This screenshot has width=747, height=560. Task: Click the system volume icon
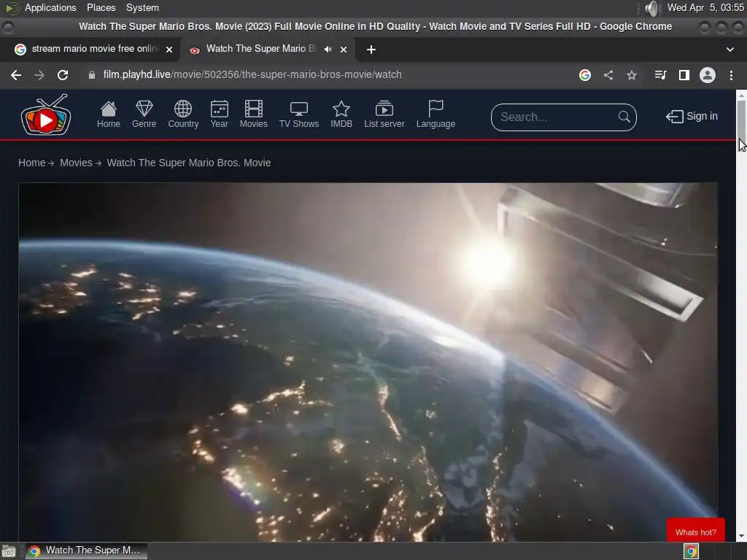(x=651, y=8)
